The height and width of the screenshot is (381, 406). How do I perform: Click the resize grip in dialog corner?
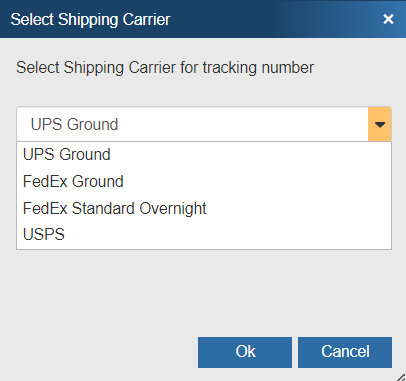(x=401, y=377)
